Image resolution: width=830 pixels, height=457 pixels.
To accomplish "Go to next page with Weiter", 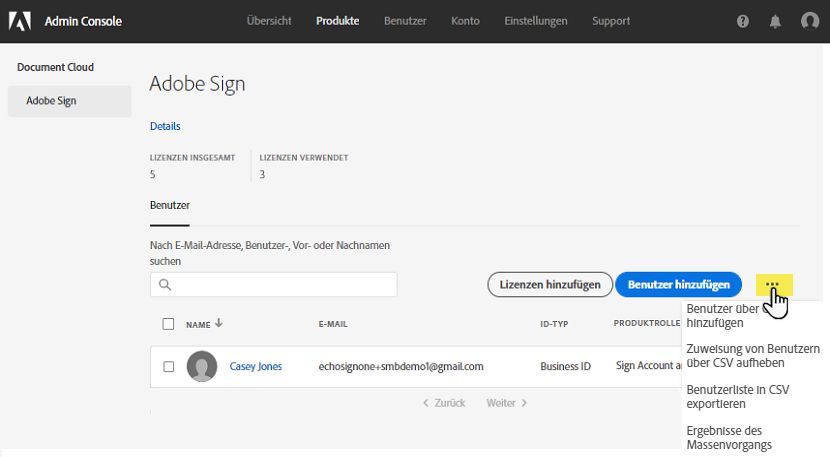I will click(507, 403).
